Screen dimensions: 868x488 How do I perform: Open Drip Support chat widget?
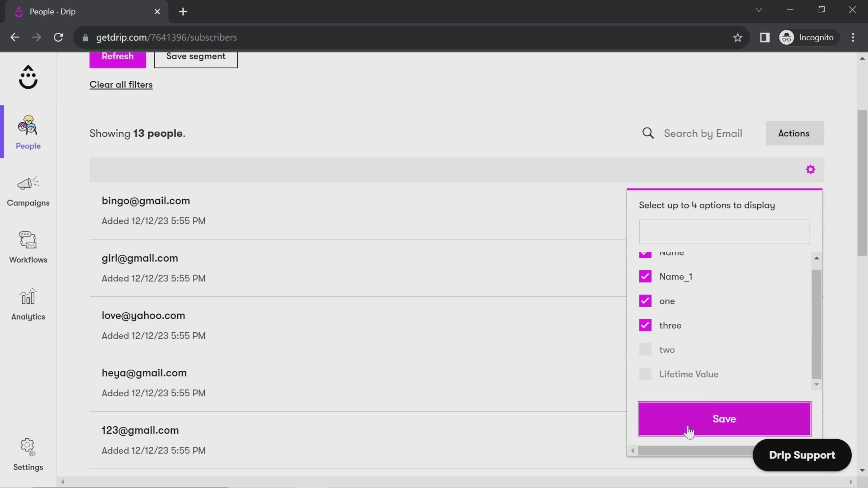click(x=802, y=455)
